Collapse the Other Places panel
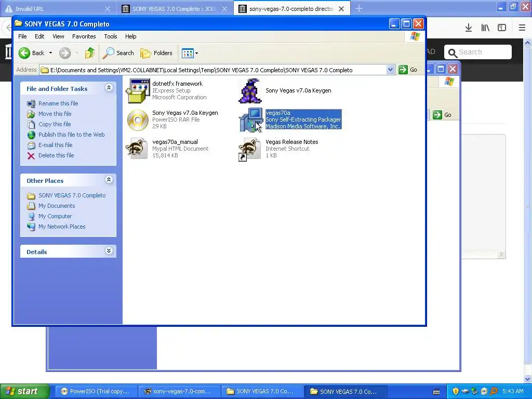Viewport: 532px width, 399px height. click(109, 180)
